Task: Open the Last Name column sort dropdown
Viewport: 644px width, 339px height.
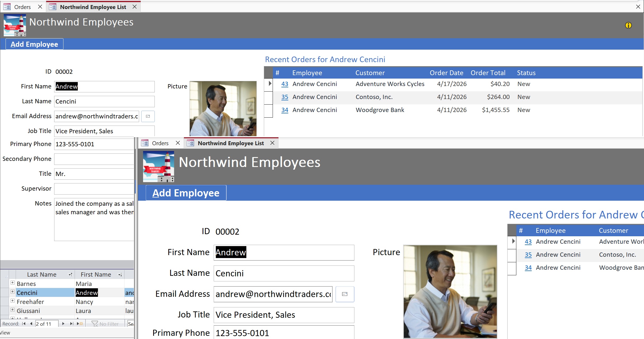Action: 70,274
